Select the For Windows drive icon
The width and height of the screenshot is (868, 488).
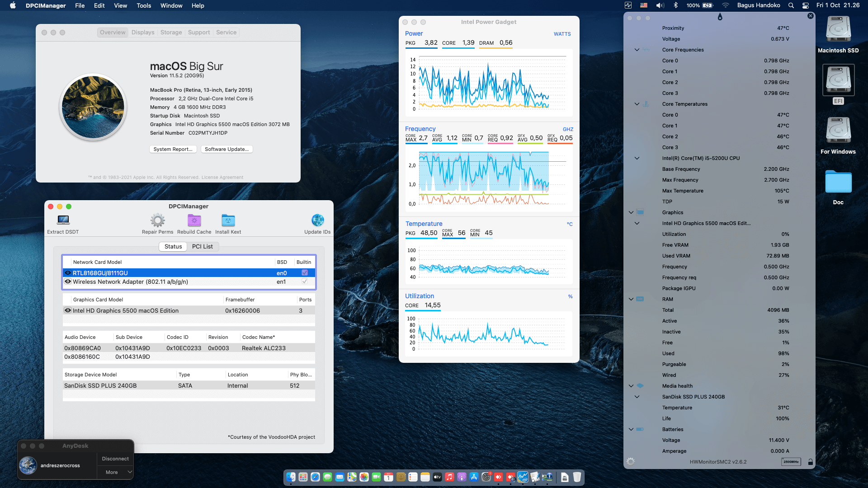click(838, 131)
